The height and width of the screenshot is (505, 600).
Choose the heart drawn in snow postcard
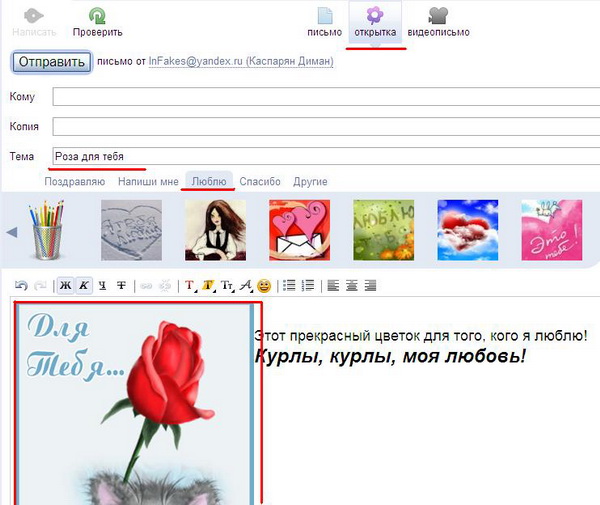131,230
